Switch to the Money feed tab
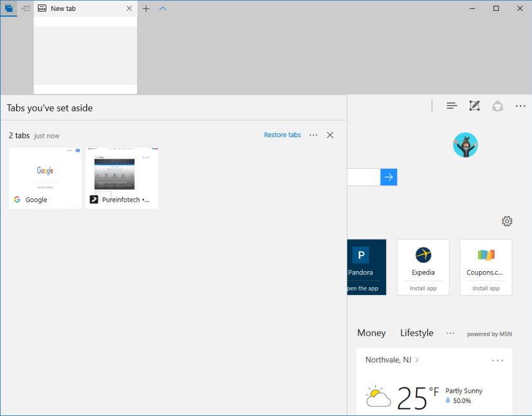 click(x=371, y=333)
